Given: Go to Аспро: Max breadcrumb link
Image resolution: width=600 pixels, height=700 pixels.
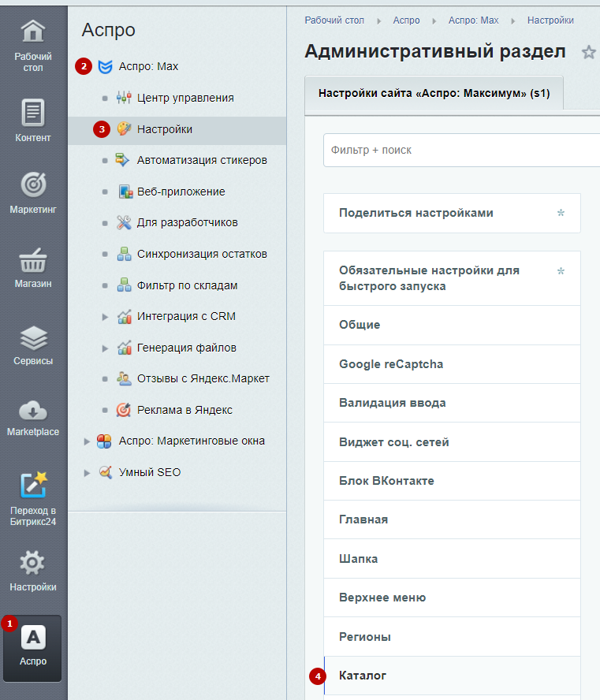Looking at the screenshot, I should coord(473,20).
